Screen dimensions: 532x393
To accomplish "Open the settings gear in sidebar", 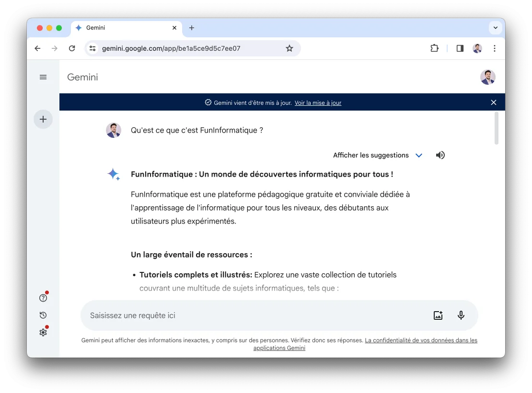I will click(x=43, y=332).
